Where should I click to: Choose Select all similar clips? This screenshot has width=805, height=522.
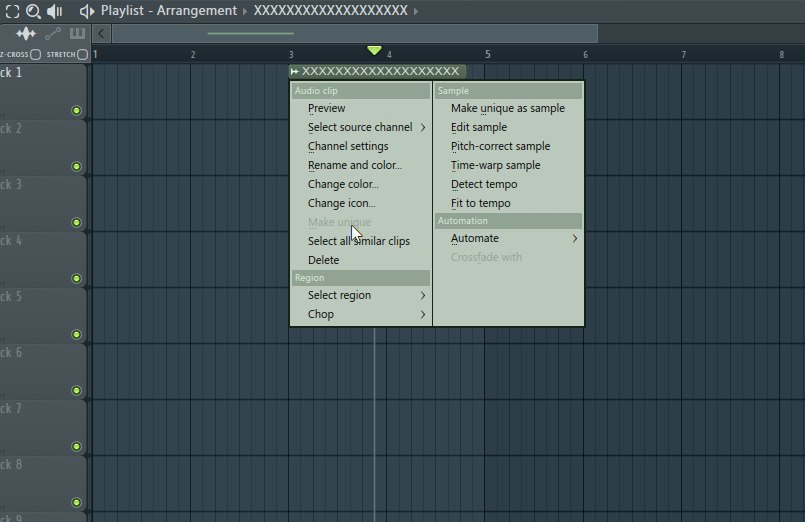point(361,241)
